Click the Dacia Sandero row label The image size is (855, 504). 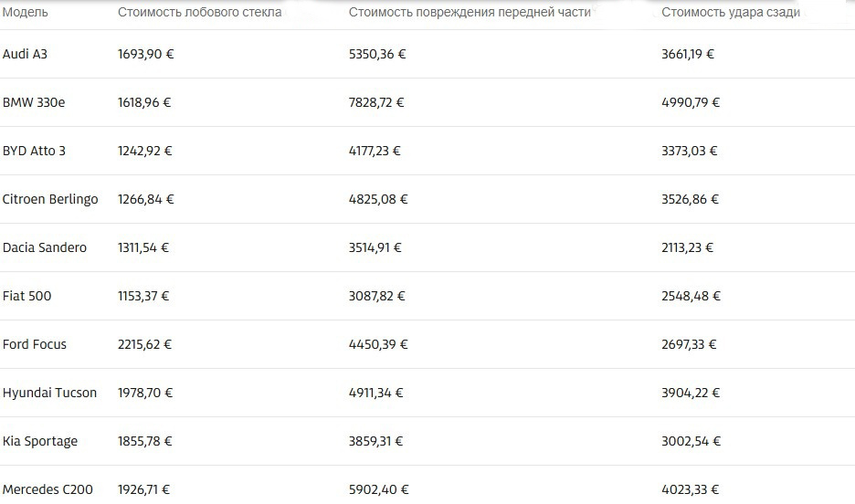coord(45,247)
